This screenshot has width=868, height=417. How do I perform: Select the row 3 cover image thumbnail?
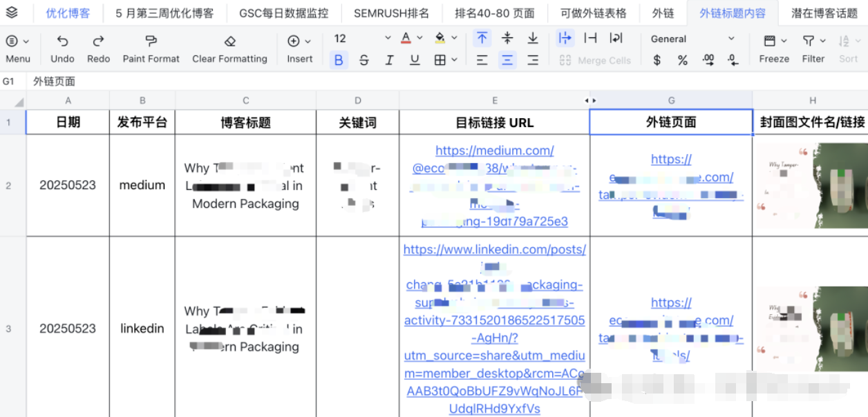click(x=811, y=329)
